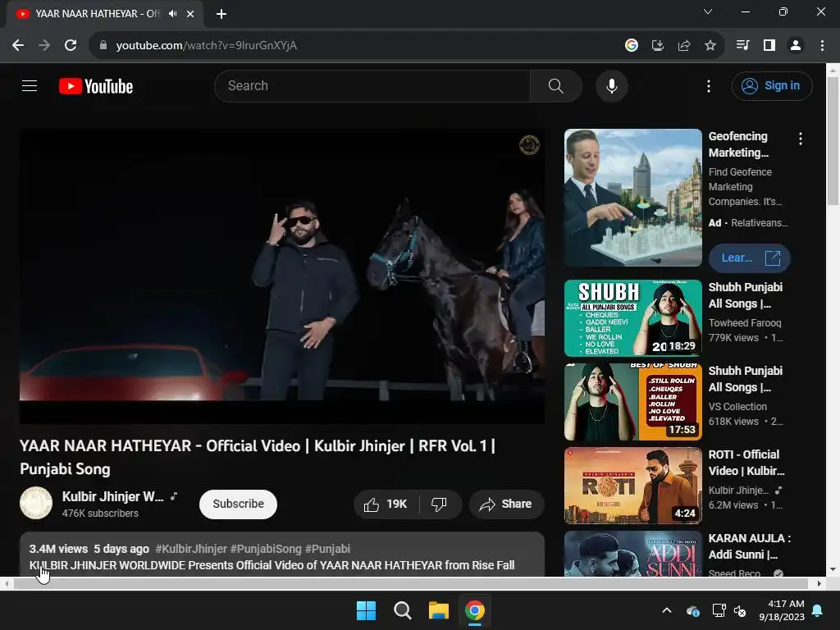Open the Kulbir Jhinjer W... channel name
840x630 pixels.
tap(113, 496)
